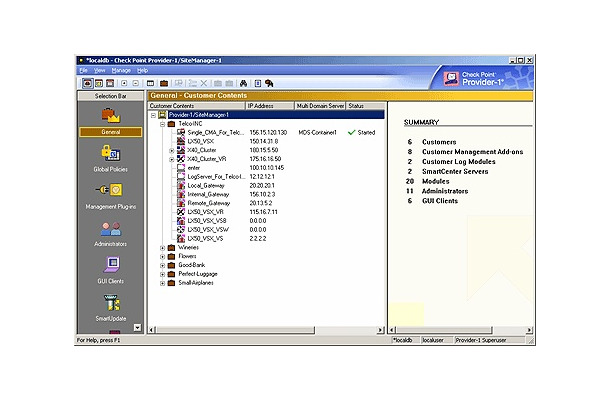610x400 pixels.
Task: Collapse the TelcoINC customer node
Action: pyautogui.click(x=163, y=124)
